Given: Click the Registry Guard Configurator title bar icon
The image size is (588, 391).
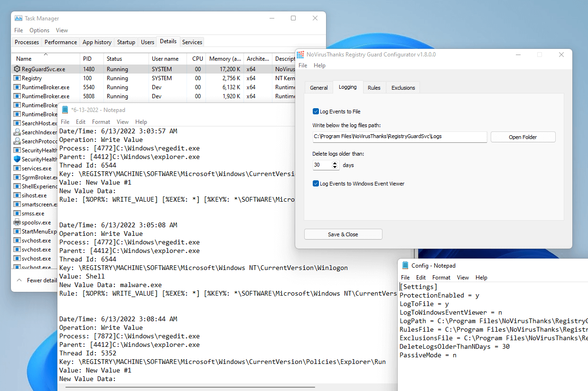Looking at the screenshot, I should pyautogui.click(x=300, y=55).
